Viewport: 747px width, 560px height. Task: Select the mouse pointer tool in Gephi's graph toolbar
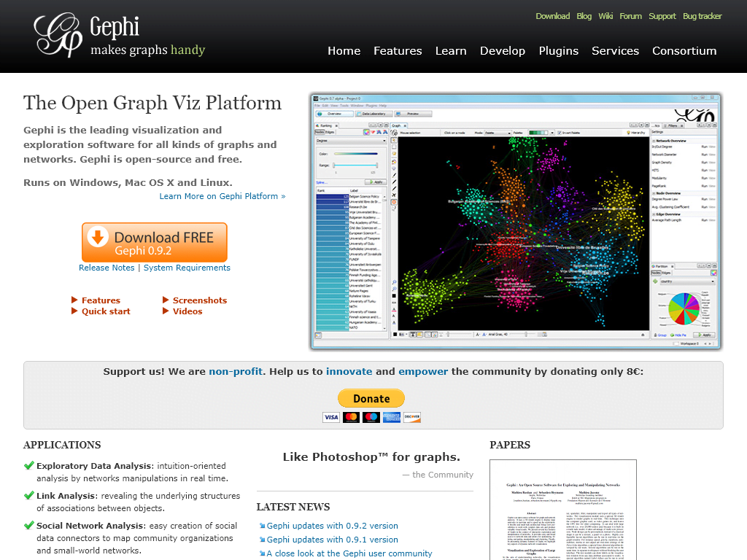click(x=394, y=140)
